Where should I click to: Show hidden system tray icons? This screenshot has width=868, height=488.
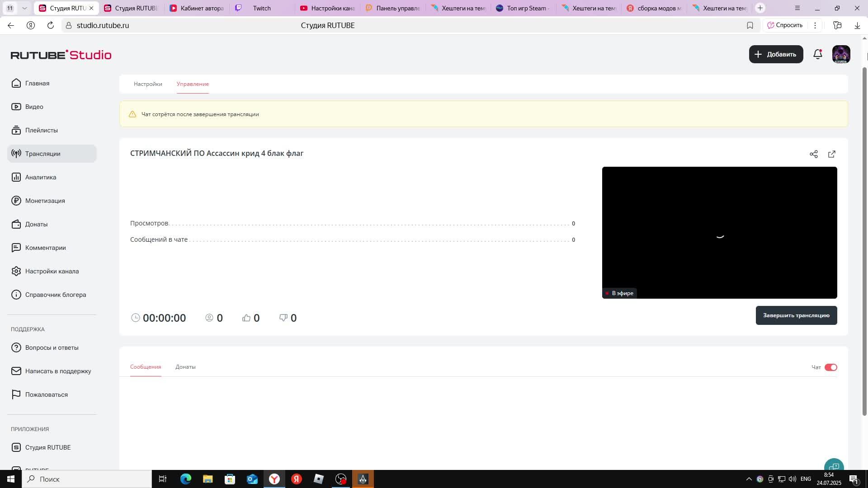point(749,479)
